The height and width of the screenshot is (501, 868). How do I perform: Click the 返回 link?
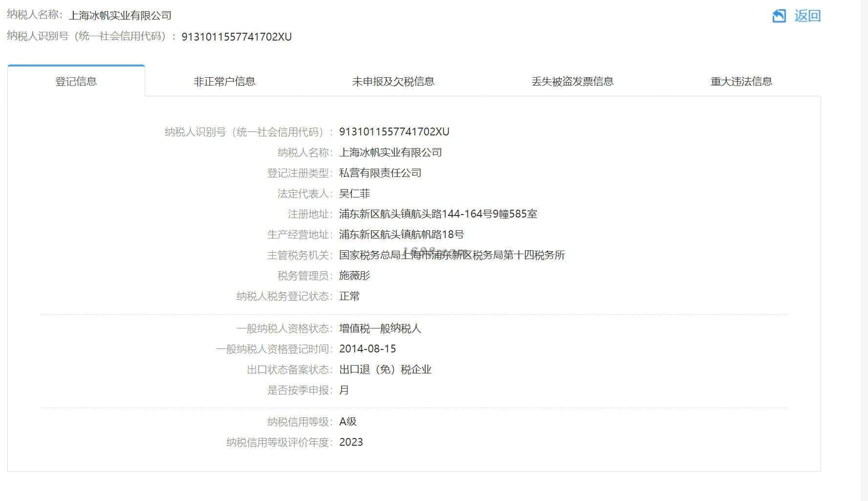(x=807, y=16)
